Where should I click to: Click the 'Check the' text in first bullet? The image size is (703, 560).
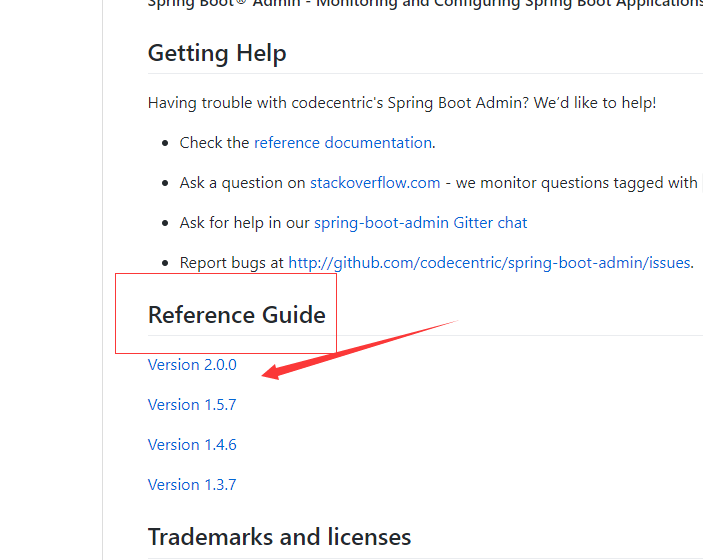[x=214, y=143]
